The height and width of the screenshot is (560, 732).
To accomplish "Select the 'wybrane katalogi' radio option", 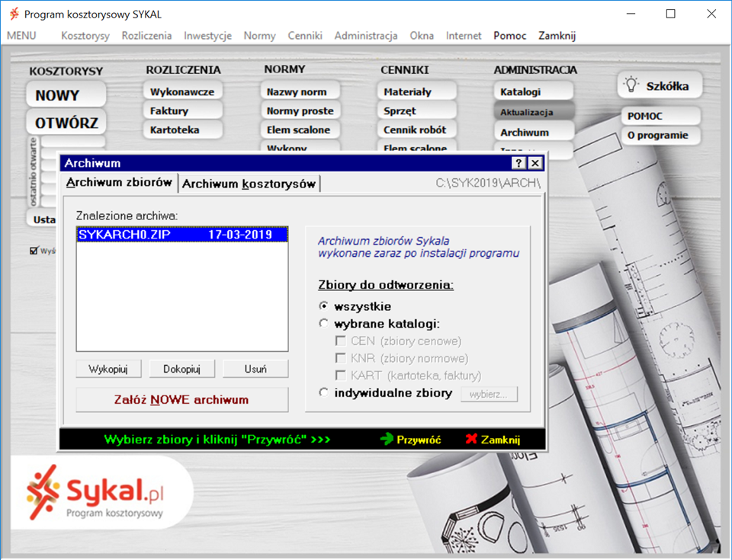I will point(323,323).
